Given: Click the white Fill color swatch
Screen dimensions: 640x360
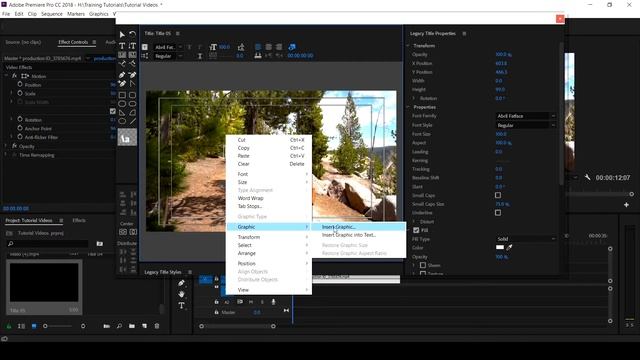Looking at the screenshot, I should click(500, 247).
